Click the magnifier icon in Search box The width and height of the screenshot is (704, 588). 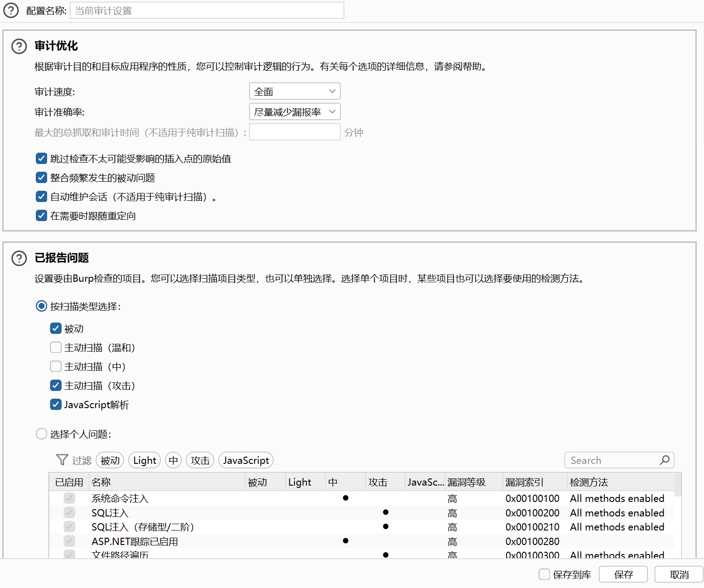(x=665, y=460)
